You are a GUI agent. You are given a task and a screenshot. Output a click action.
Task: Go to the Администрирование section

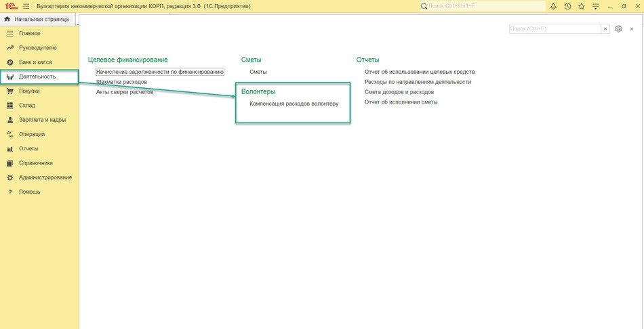pos(45,177)
